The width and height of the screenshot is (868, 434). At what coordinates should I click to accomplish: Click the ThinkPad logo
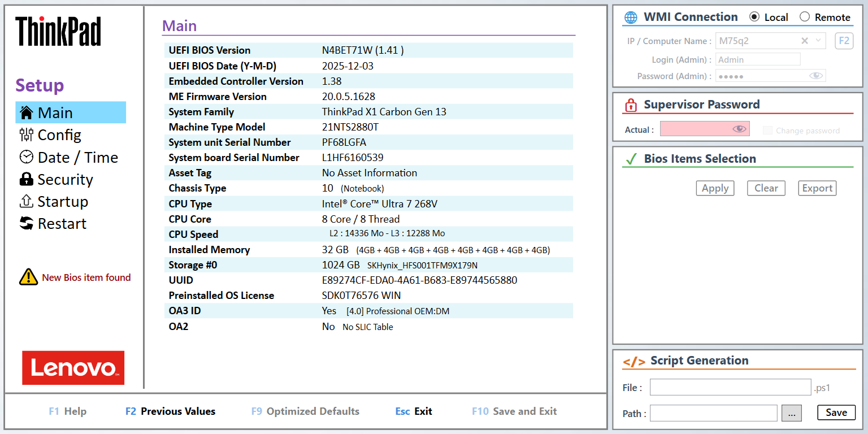[58, 31]
